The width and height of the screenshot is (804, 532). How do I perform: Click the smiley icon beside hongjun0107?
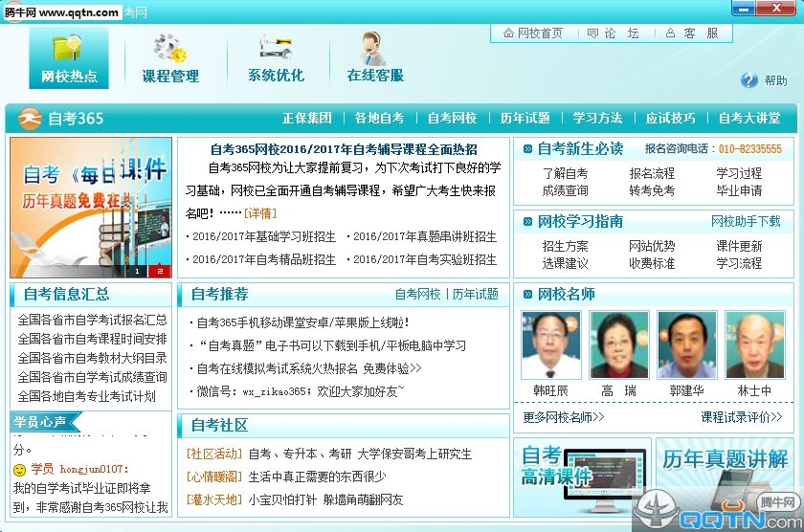tap(19, 470)
